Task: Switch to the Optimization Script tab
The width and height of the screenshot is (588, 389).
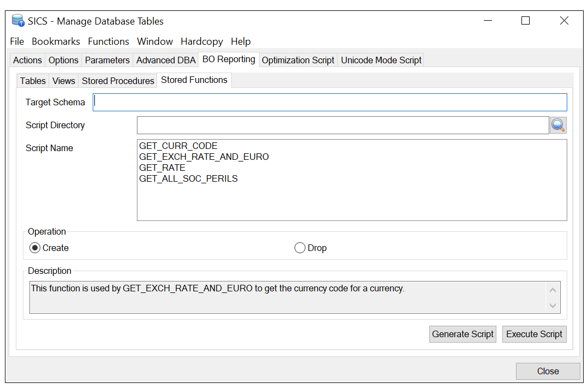Action: pos(298,61)
